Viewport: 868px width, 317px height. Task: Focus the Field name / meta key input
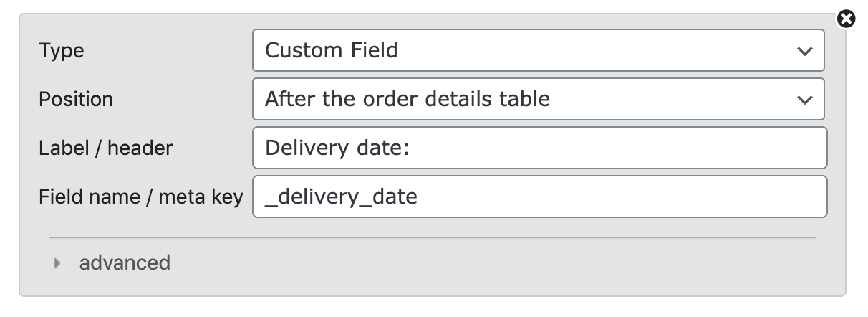click(540, 197)
